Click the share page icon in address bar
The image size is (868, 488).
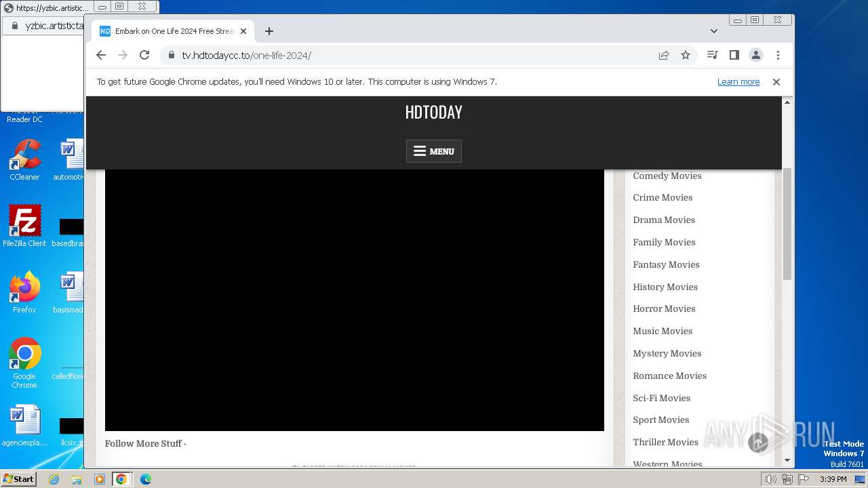[664, 55]
